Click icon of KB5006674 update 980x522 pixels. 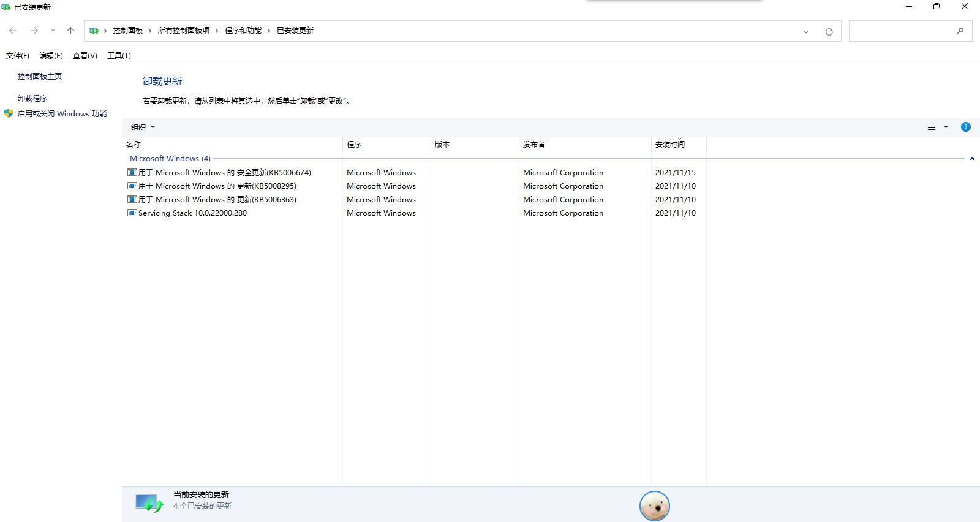click(132, 173)
